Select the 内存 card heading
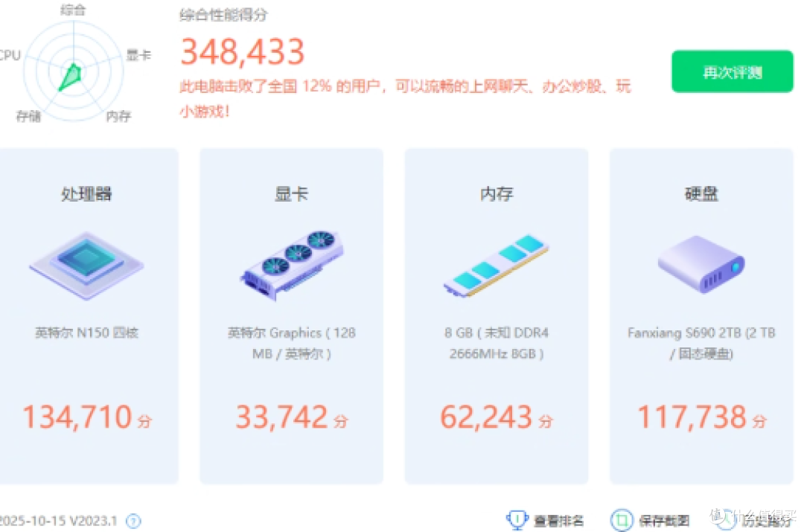 [x=497, y=193]
